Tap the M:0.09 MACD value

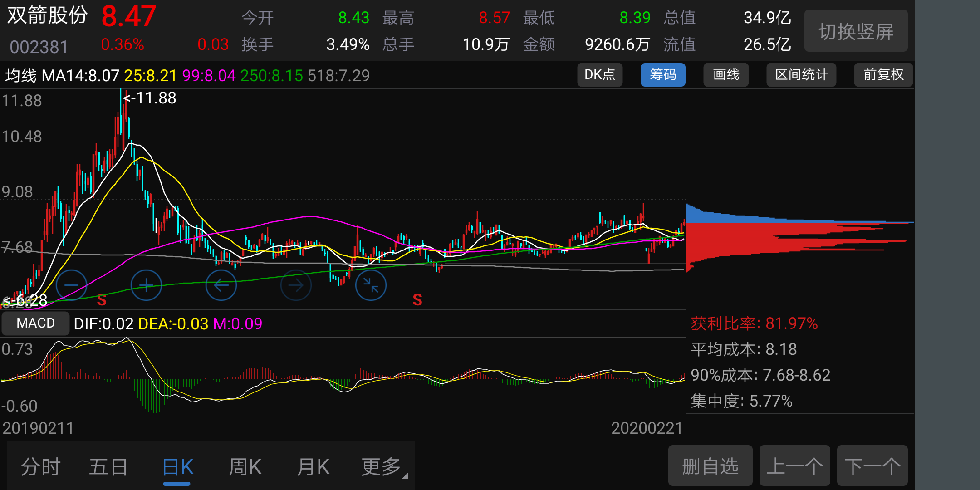coord(237,323)
